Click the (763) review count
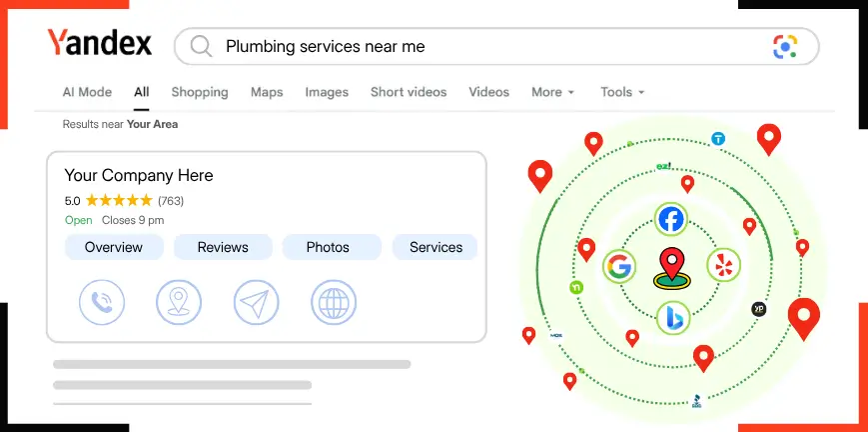The width and height of the screenshot is (868, 432). click(171, 201)
